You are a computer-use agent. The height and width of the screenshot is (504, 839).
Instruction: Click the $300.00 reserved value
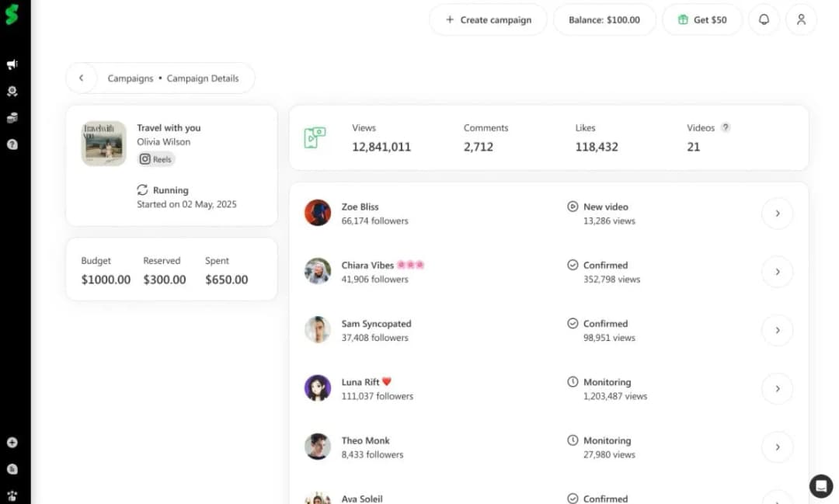[x=164, y=280]
